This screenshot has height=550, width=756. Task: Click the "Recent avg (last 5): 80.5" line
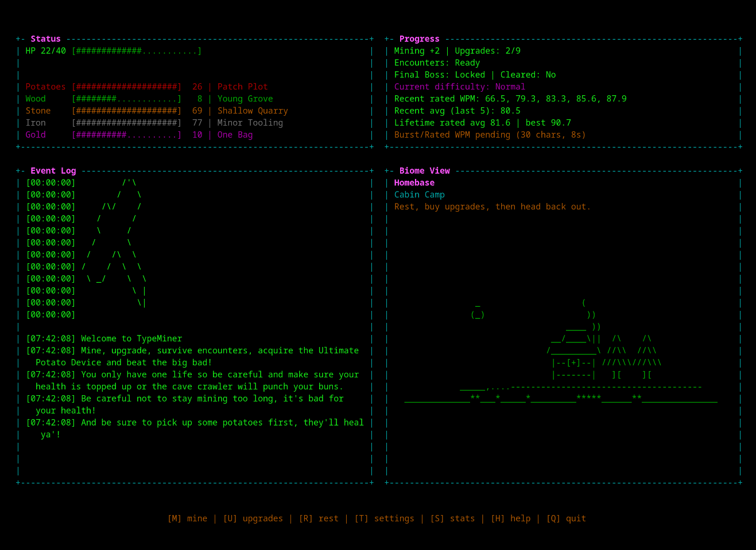pyautogui.click(x=458, y=111)
